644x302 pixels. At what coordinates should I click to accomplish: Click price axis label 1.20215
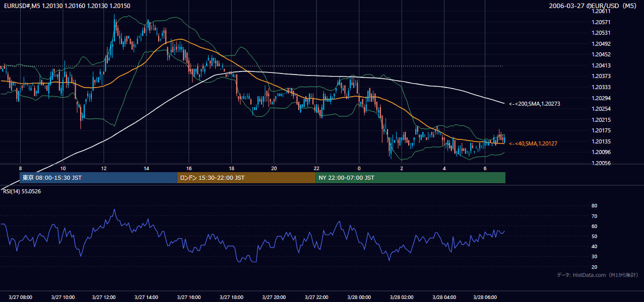pyautogui.click(x=601, y=120)
